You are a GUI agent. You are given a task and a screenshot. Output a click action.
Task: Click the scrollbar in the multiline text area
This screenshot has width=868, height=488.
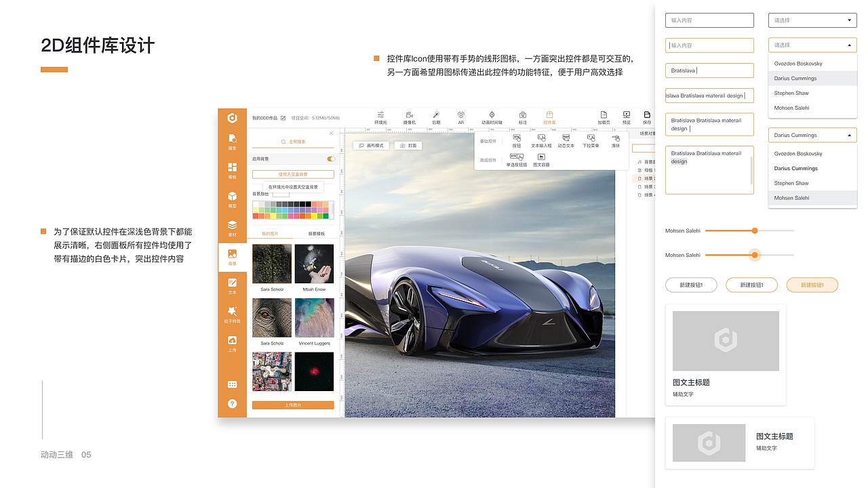click(x=751, y=170)
